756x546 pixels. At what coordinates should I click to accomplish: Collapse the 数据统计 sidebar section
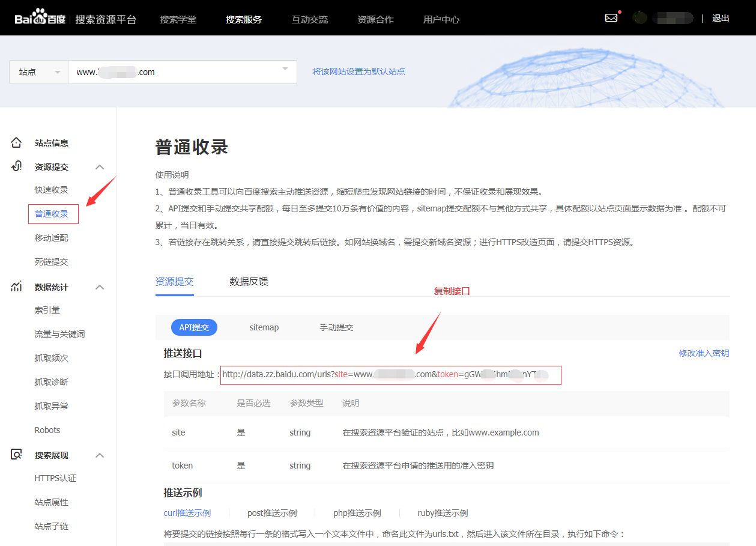tap(100, 287)
